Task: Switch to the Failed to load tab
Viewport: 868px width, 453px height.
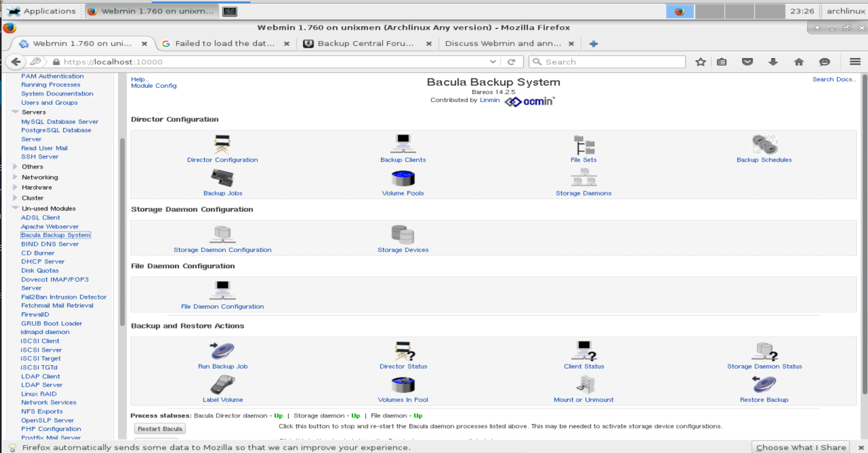Action: (225, 43)
